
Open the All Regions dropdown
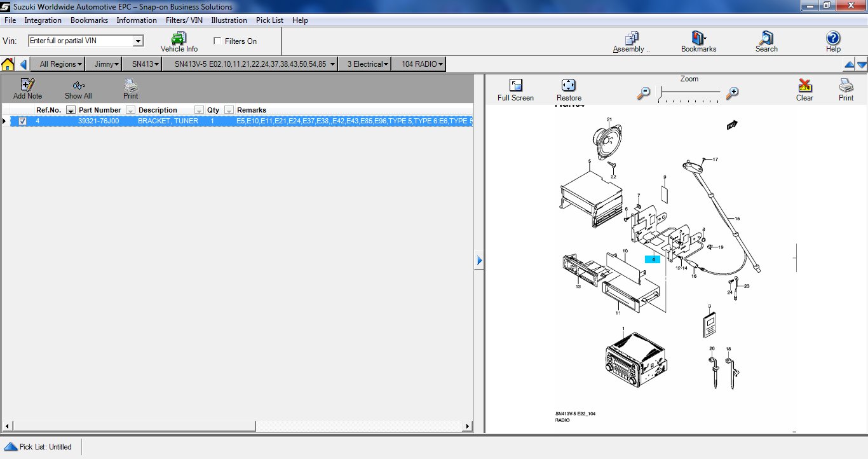point(59,64)
